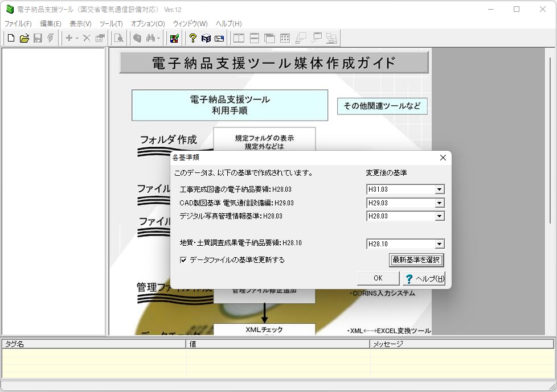Click the grey dice-shaped toolbar icon

click(137, 38)
